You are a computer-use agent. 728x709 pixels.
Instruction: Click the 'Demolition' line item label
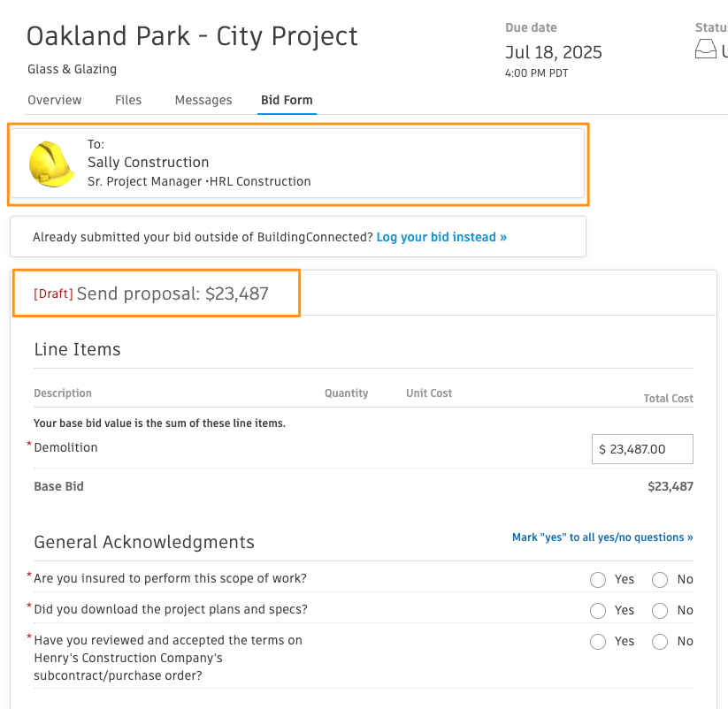point(66,447)
